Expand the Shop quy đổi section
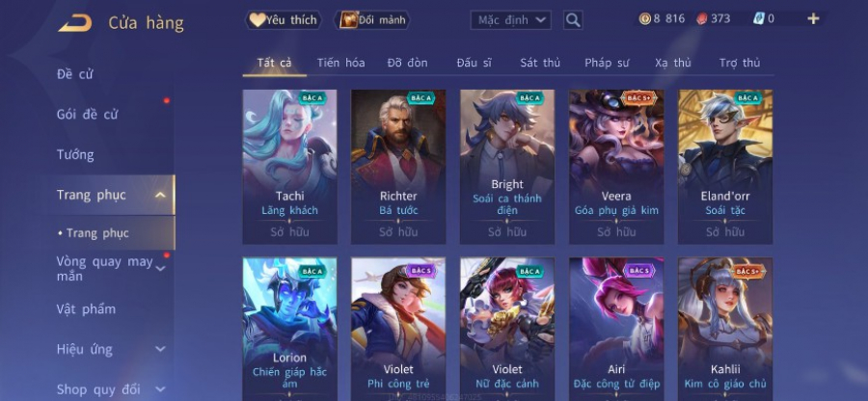The width and height of the screenshot is (868, 401). [160, 389]
